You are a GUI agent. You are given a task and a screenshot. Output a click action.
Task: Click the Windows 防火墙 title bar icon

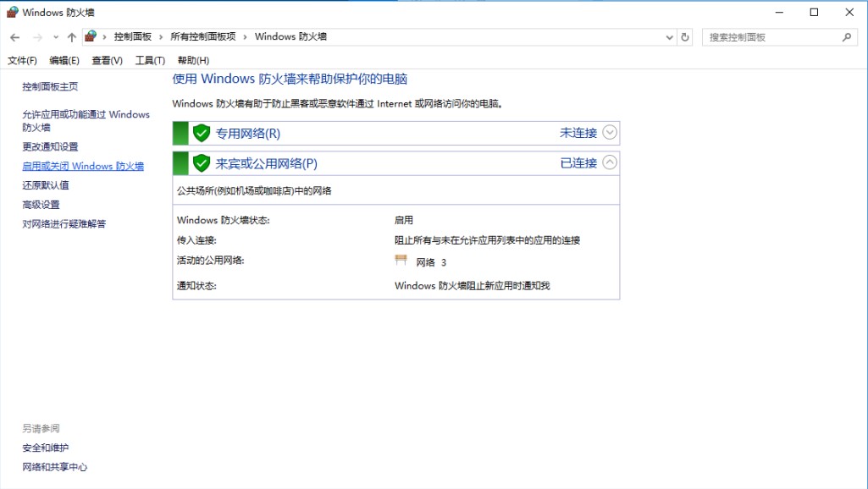pos(12,12)
